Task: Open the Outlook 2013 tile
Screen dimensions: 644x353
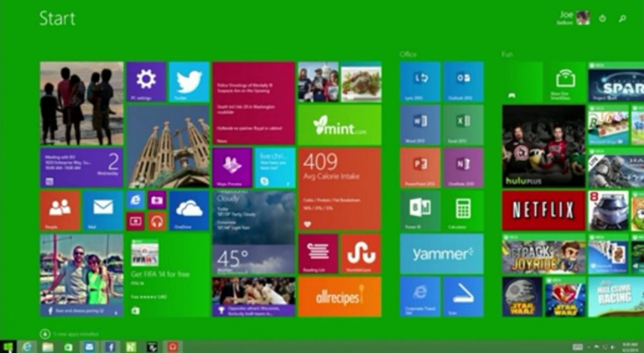Action: pos(463,82)
